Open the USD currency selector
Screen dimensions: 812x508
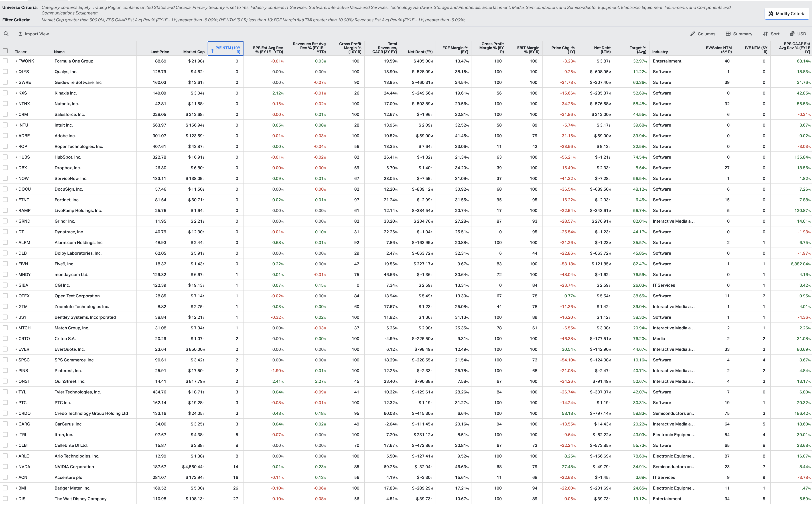(798, 34)
